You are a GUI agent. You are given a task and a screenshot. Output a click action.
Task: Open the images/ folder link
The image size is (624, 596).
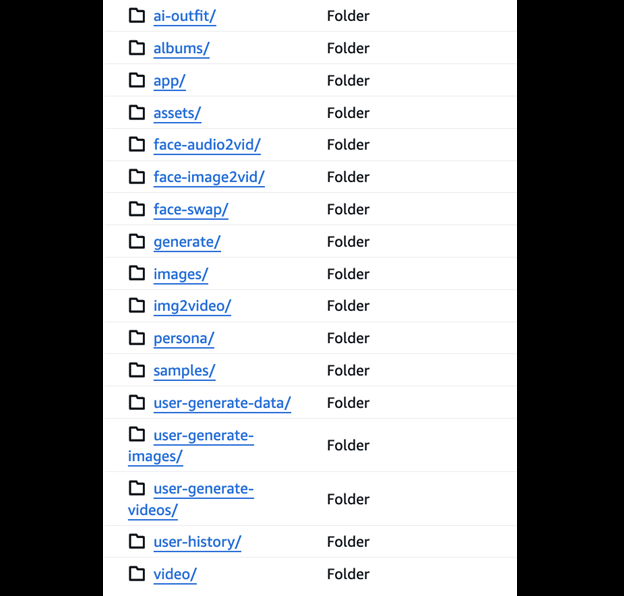coord(180,274)
